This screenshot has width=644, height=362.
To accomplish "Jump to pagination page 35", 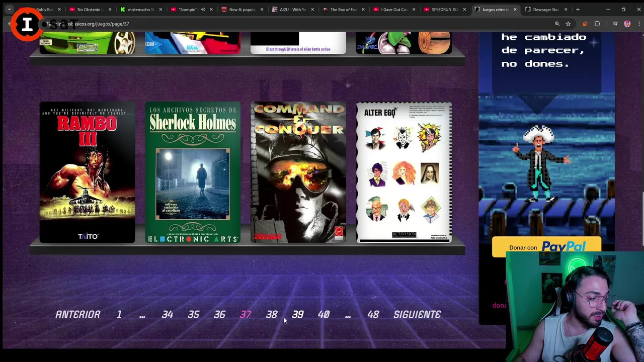I will pos(194,314).
